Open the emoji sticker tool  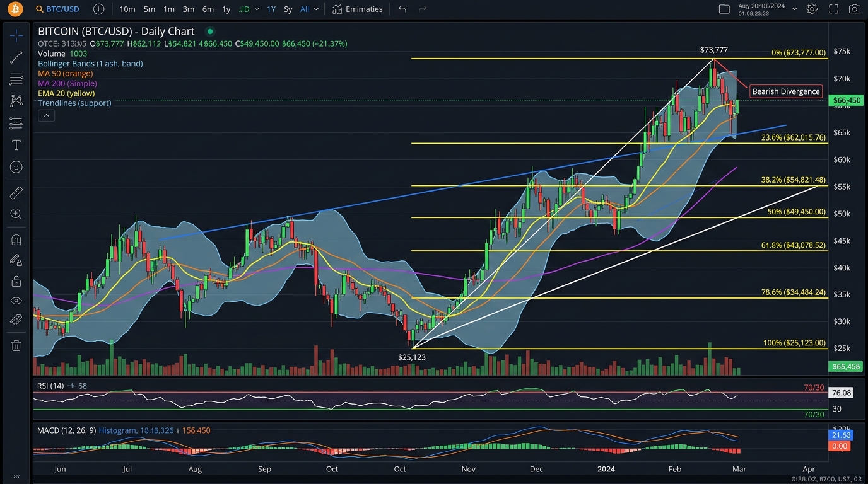16,167
